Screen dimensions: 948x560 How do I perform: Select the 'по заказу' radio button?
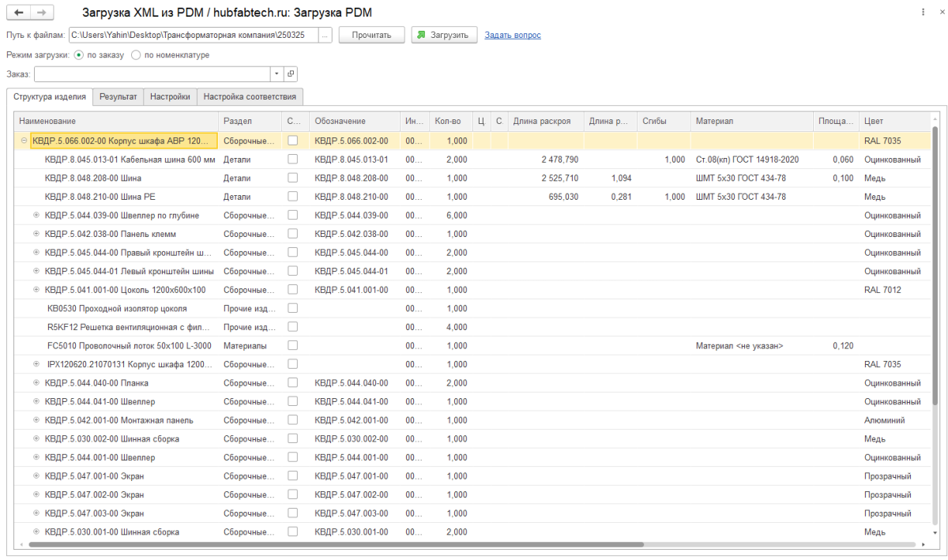[x=79, y=55]
